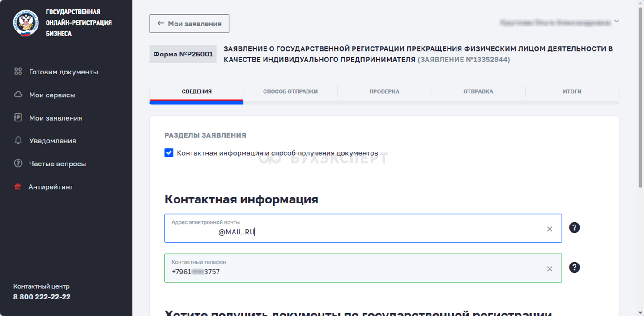The image size is (644, 316).
Task: Switch to the Отправка step tab
Action: [x=478, y=91]
